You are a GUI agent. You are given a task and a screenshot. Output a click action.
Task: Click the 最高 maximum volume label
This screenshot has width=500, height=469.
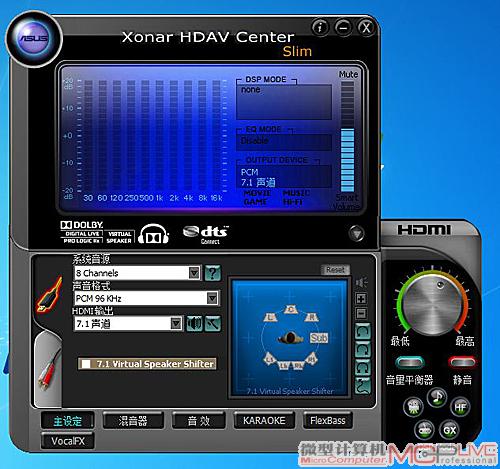pos(465,341)
